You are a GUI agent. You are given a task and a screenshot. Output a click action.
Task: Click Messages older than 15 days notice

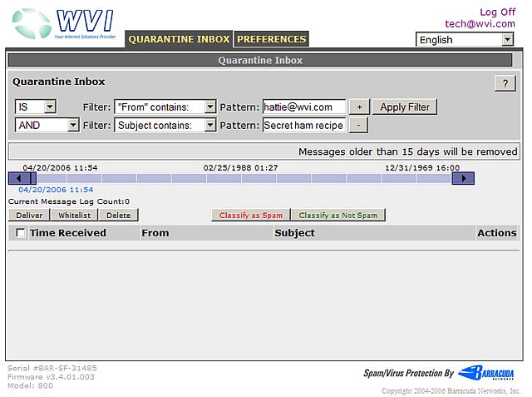408,151
